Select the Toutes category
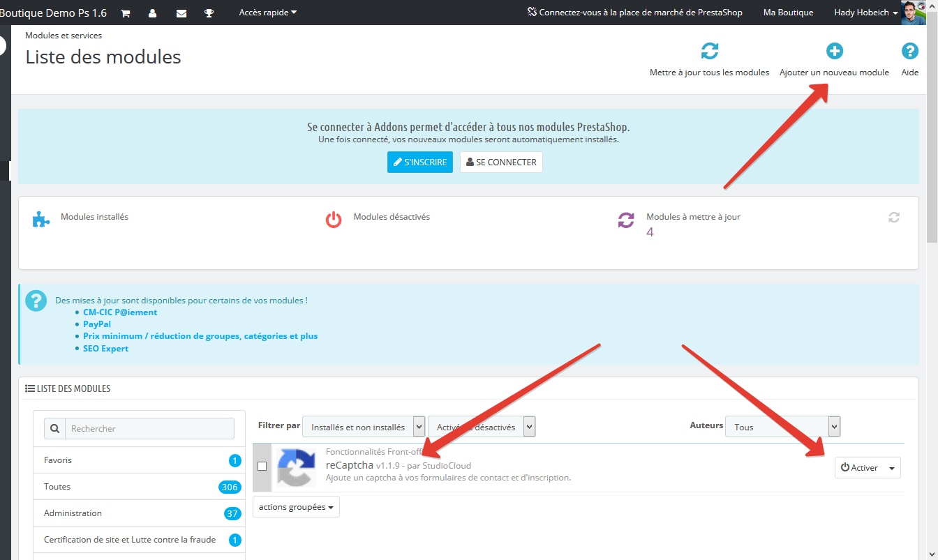This screenshot has width=938, height=560. point(139,487)
